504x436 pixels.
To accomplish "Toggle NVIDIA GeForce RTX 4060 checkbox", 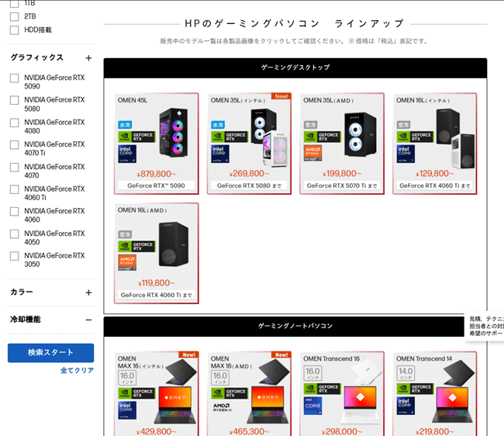I will pos(15,212).
